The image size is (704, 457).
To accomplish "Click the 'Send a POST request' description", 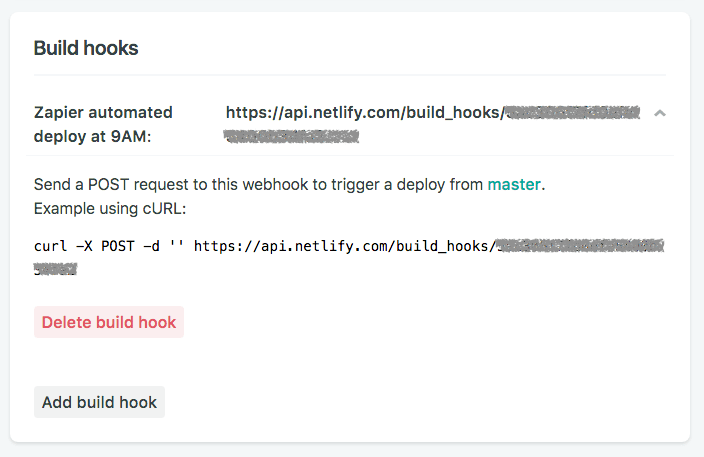I will (290, 185).
